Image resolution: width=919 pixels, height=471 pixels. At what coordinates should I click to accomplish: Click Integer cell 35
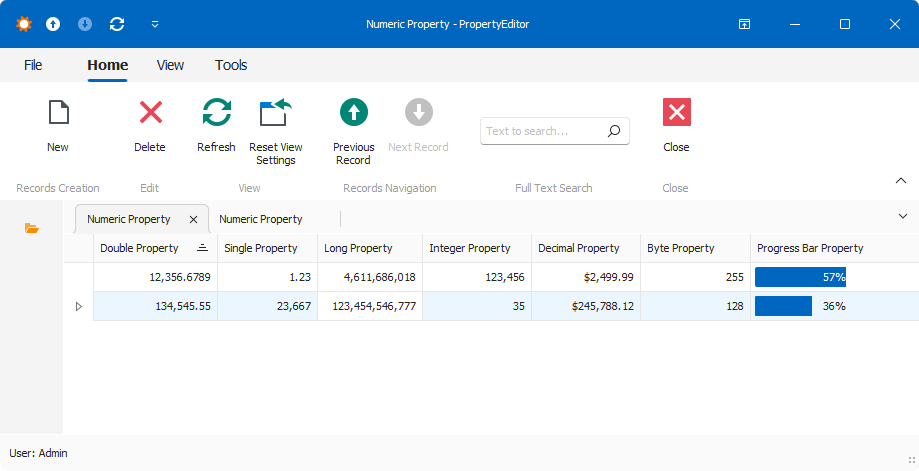(477, 306)
